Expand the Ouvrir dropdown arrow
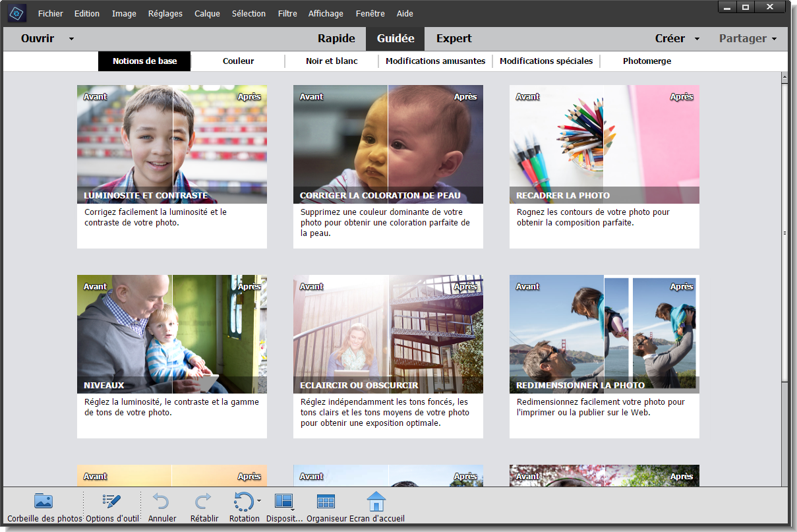797x532 pixels. pos(71,39)
